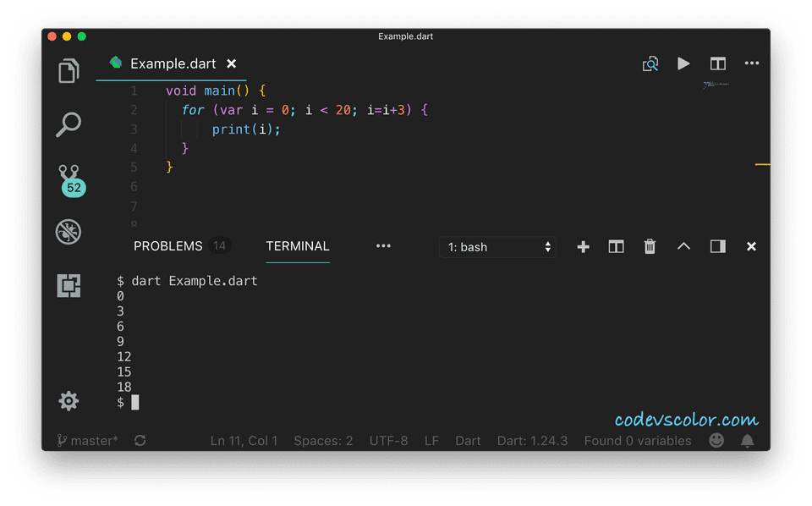This screenshot has height=506, width=812.
Task: Open the Explorer view in the activity bar
Action: pos(69,71)
